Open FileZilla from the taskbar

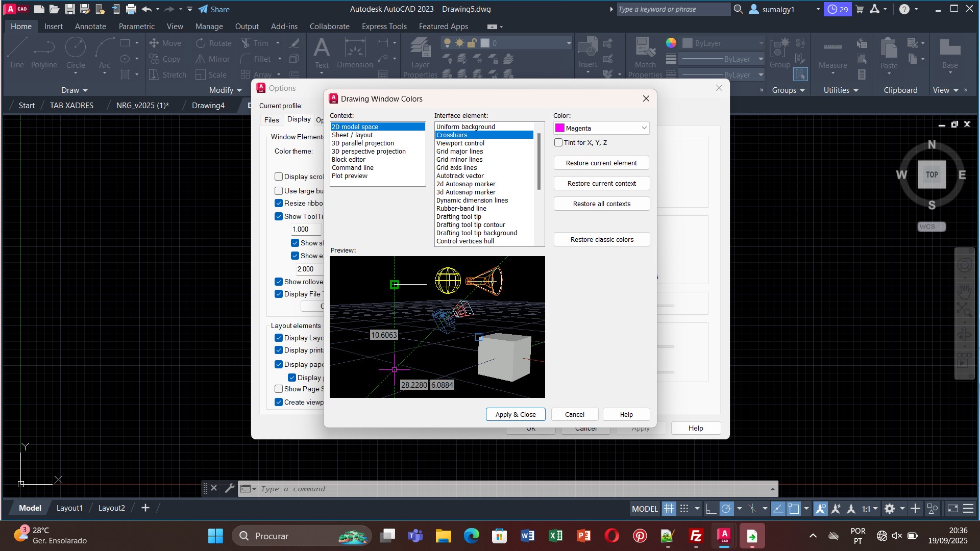[696, 536]
